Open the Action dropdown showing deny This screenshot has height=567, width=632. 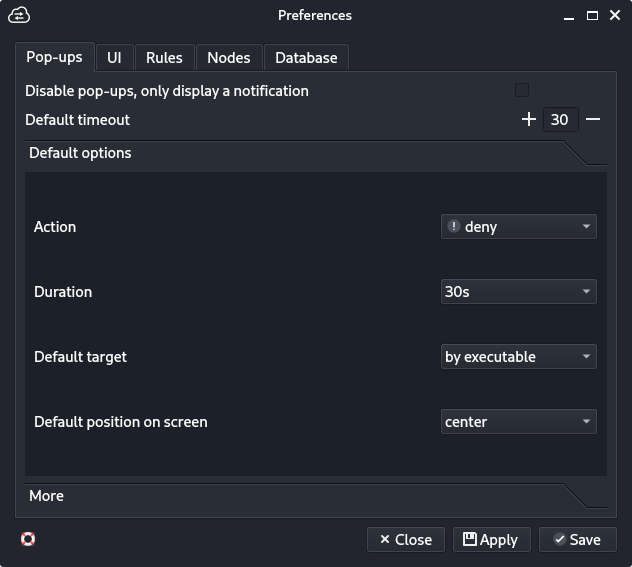[518, 227]
